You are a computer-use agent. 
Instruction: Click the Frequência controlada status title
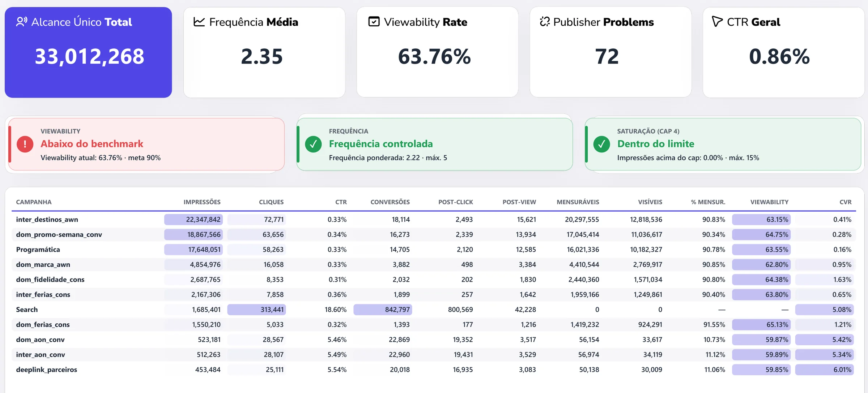(x=381, y=144)
